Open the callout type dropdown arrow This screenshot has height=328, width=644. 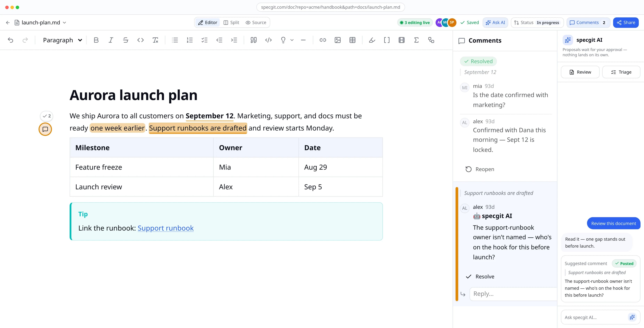pos(292,40)
